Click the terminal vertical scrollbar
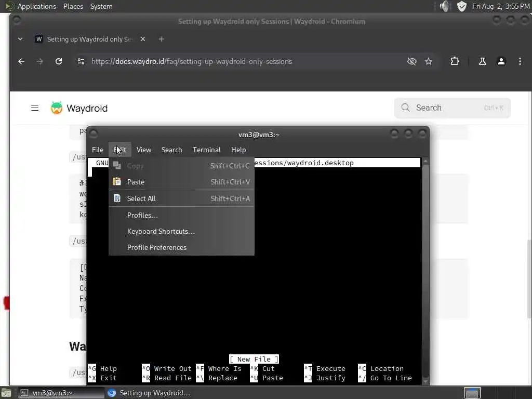Screen dimensions: 532x399 pyautogui.click(x=425, y=271)
